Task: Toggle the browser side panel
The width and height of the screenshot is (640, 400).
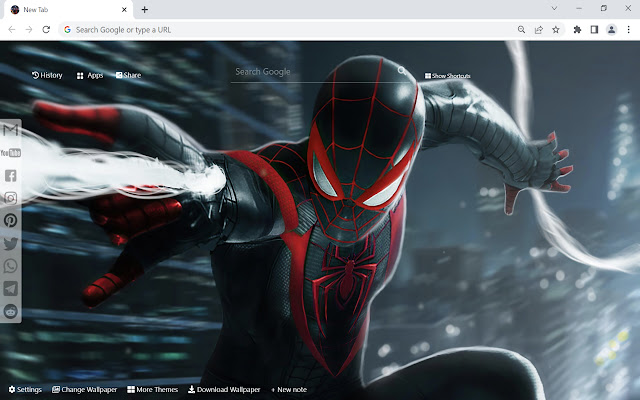Action: pos(594,29)
